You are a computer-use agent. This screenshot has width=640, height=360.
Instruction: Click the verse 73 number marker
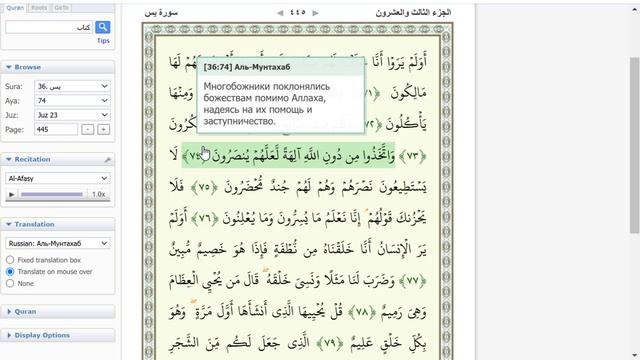coord(413,156)
